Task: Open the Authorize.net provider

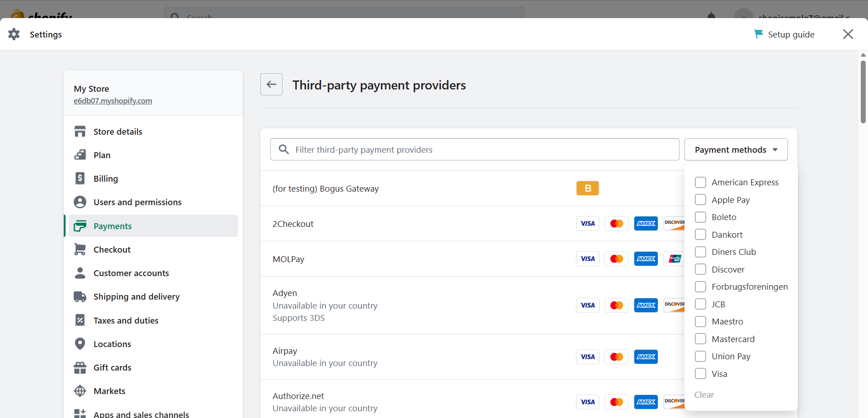Action: (298, 396)
